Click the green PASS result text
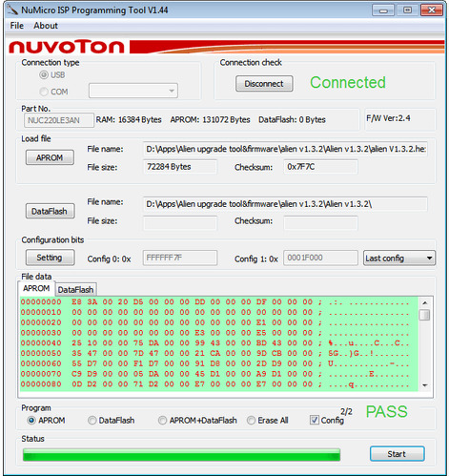The width and height of the screenshot is (449, 476). [x=387, y=412]
